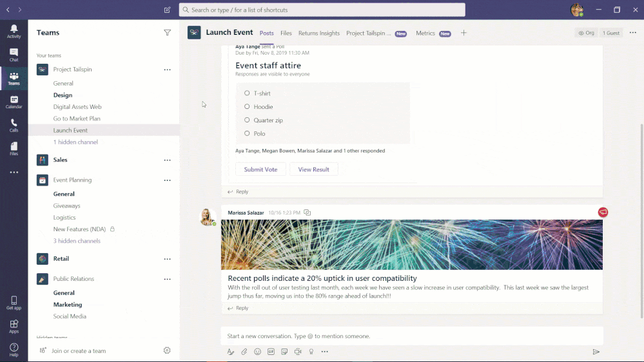The width and height of the screenshot is (644, 362).
Task: Attach a file with paperclip icon
Action: click(244, 352)
